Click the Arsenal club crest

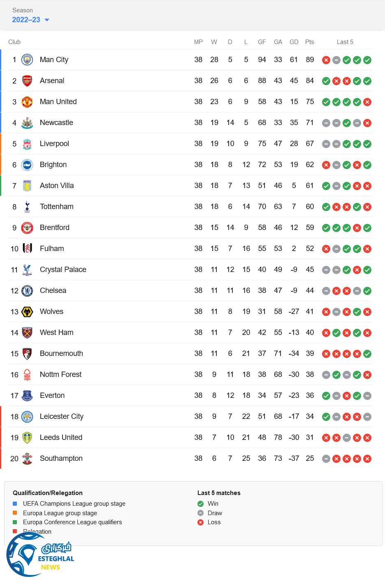pos(27,81)
